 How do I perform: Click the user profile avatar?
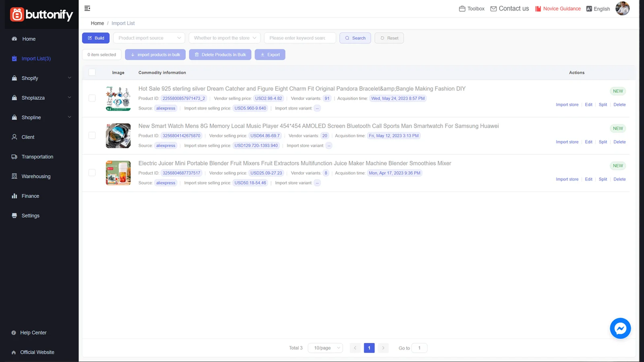click(x=622, y=9)
